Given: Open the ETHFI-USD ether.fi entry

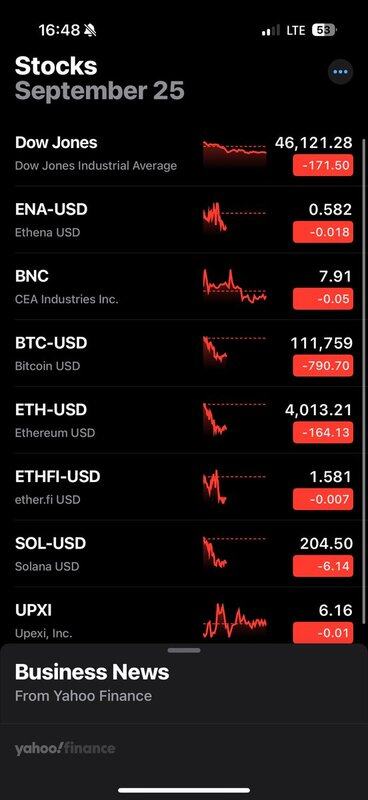Looking at the screenshot, I should tap(184, 487).
